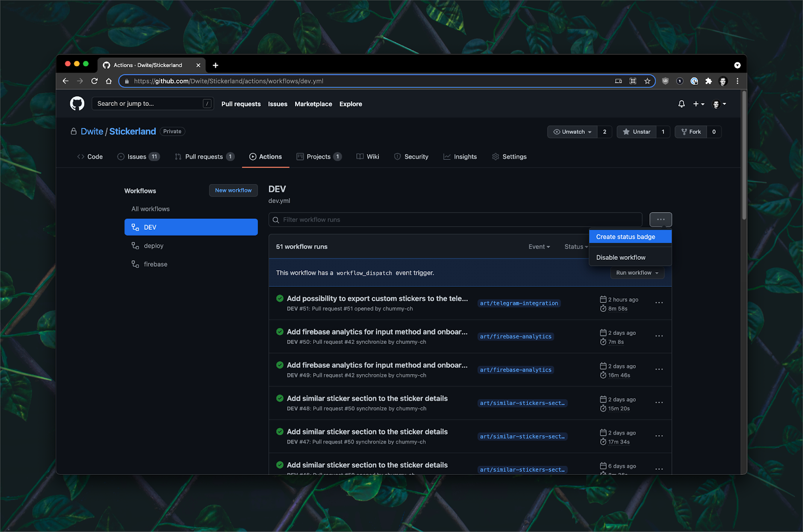Open Chrome three-dot menu
Screen dimensions: 803x532
click(x=737, y=81)
